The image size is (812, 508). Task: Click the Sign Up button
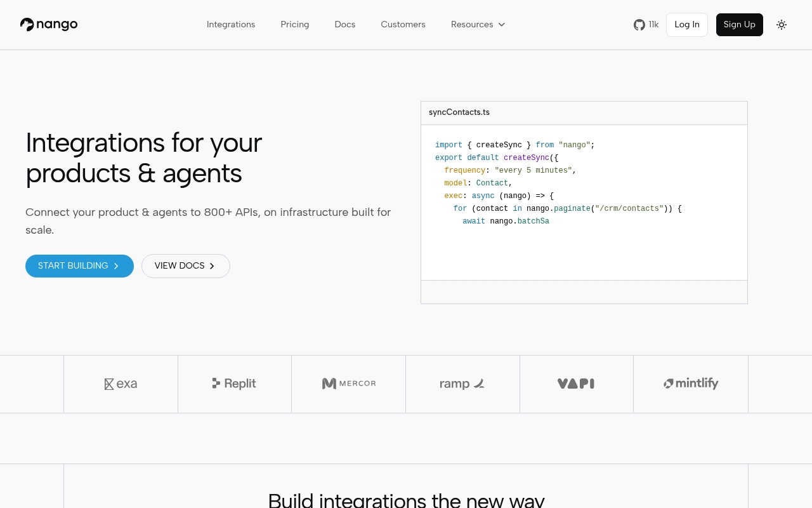pos(740,25)
